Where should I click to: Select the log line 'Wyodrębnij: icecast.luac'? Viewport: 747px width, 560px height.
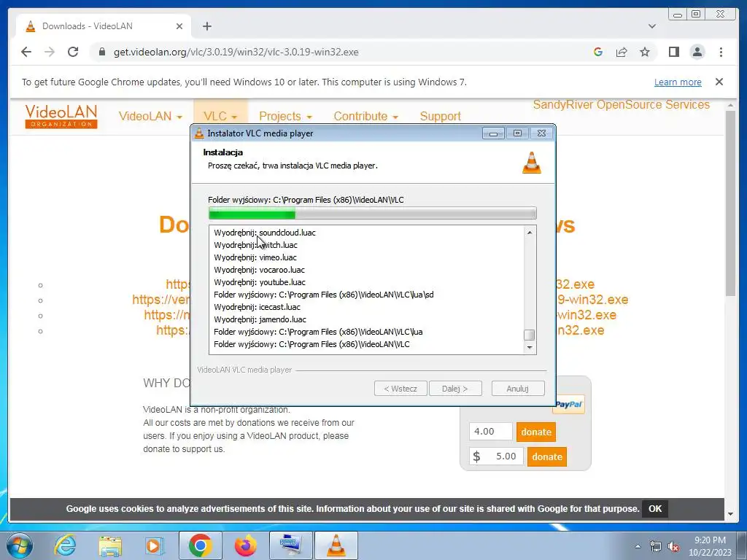[258, 307]
